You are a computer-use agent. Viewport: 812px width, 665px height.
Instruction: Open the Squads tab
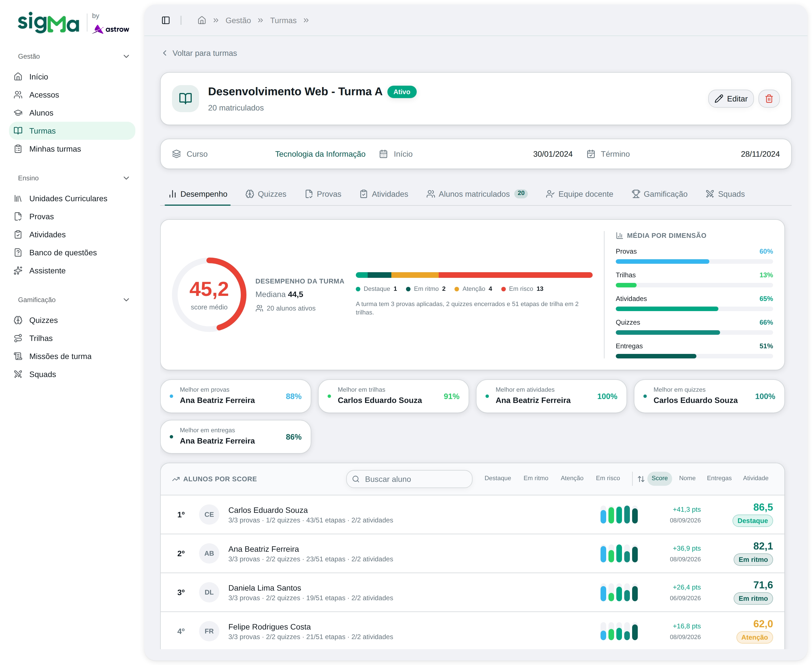pos(725,194)
